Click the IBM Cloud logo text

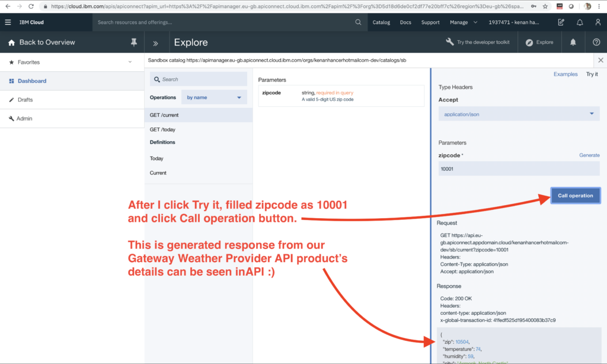point(31,23)
